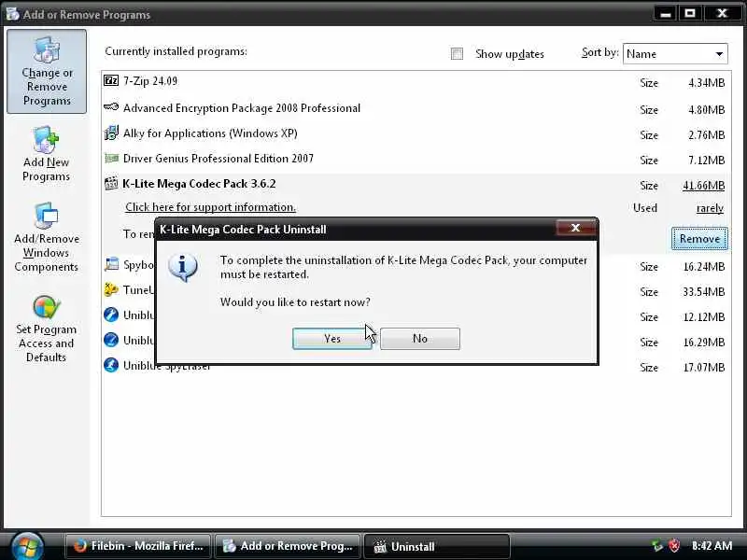The image size is (747, 560).
Task: Select K-Lite Mega Codec Pack 3.6.2 title
Action: 199,184
